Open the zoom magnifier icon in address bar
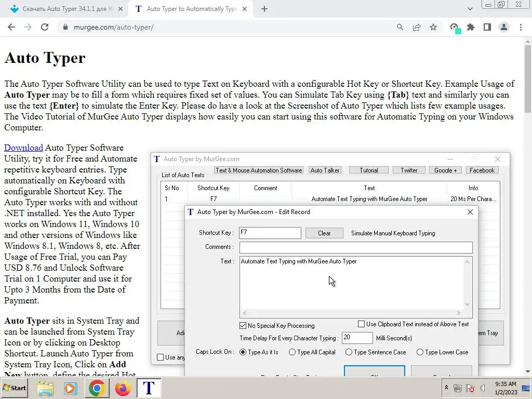Viewport: 532px width, 399px height. tap(400, 27)
